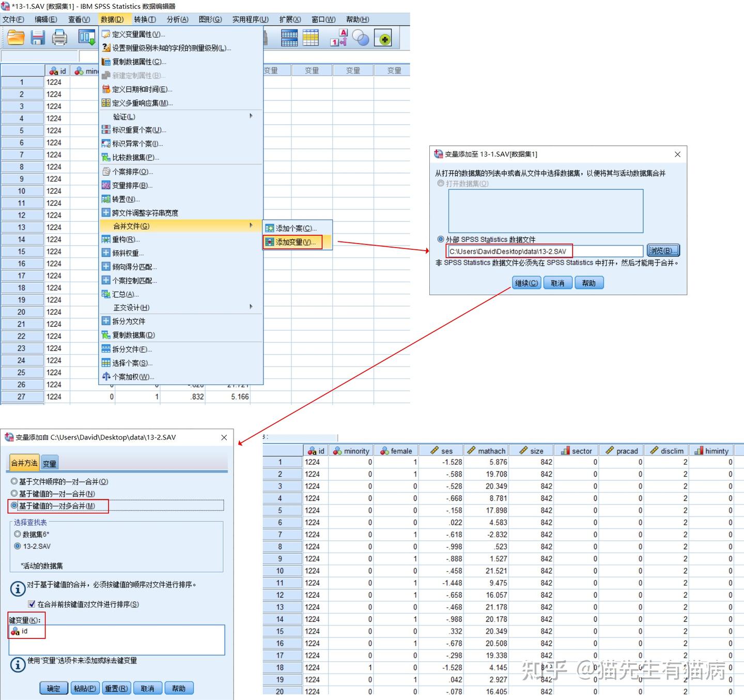Click the Print toolbar icon
This screenshot has width=744, height=700.
pyautogui.click(x=59, y=37)
